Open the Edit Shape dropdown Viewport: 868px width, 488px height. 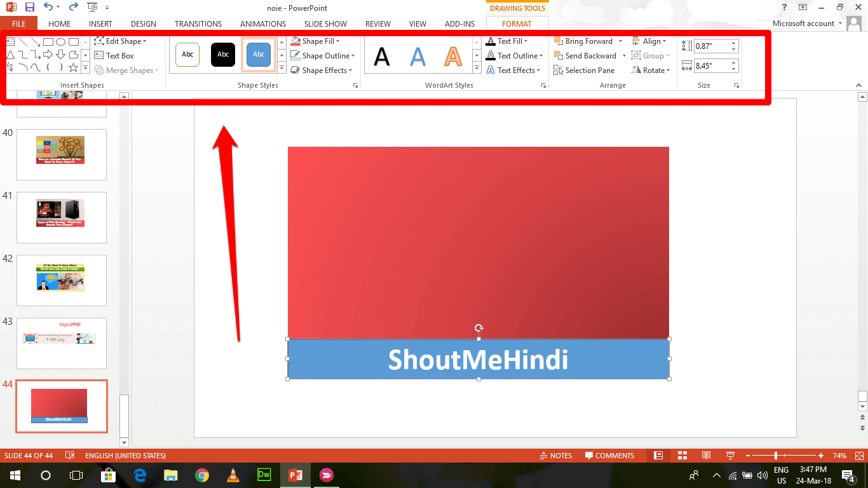coord(120,41)
